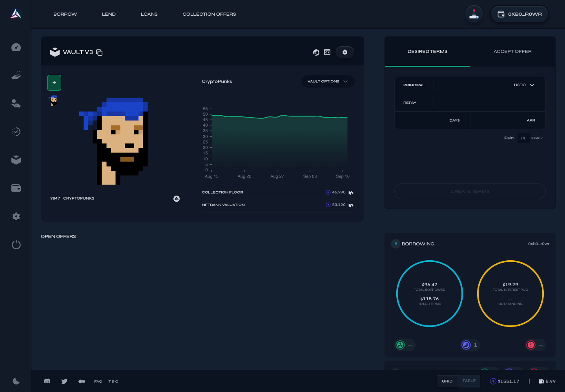Click the DAYS duration input field
Viewport: 565px width, 392px height.
tap(432, 120)
